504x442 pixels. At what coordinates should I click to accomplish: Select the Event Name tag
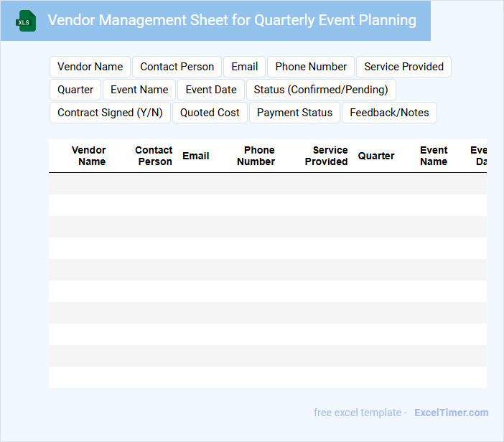coord(139,90)
